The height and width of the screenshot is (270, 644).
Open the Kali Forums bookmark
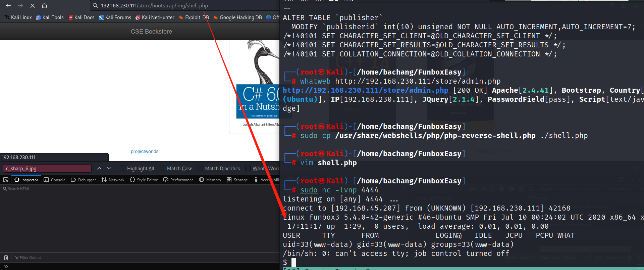pos(115,17)
